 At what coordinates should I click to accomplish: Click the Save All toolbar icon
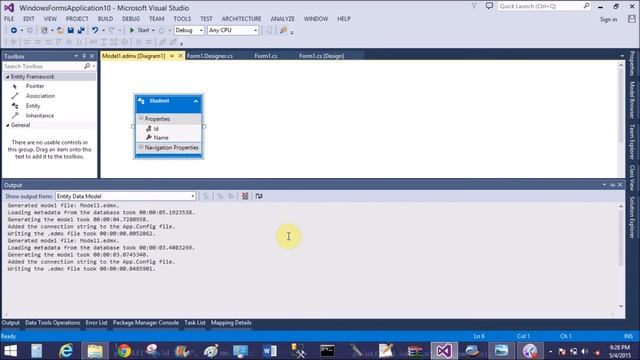(x=81, y=30)
